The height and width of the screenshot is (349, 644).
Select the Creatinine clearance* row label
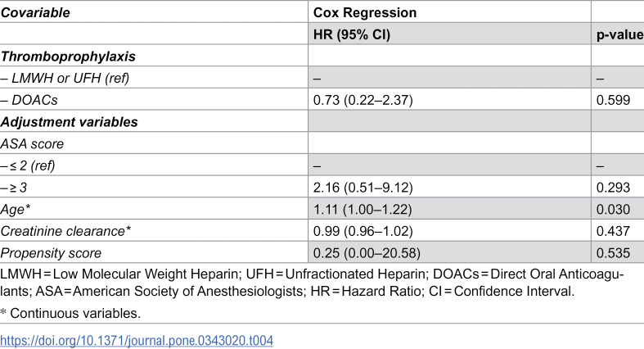coord(65,231)
